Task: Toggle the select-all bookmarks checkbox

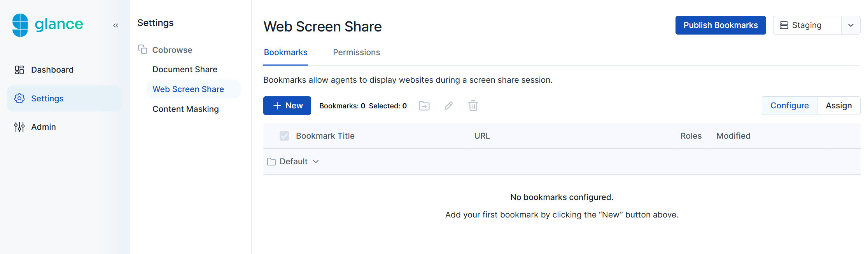Action: [284, 136]
